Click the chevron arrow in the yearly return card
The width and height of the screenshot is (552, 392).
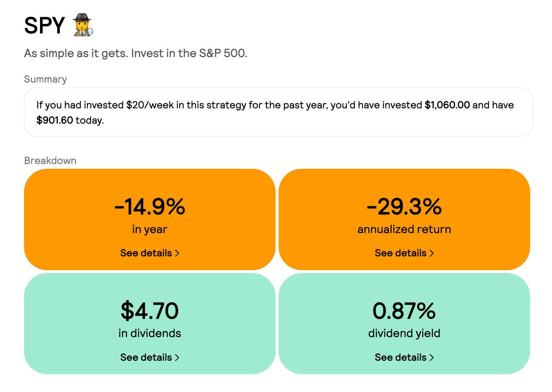[177, 253]
